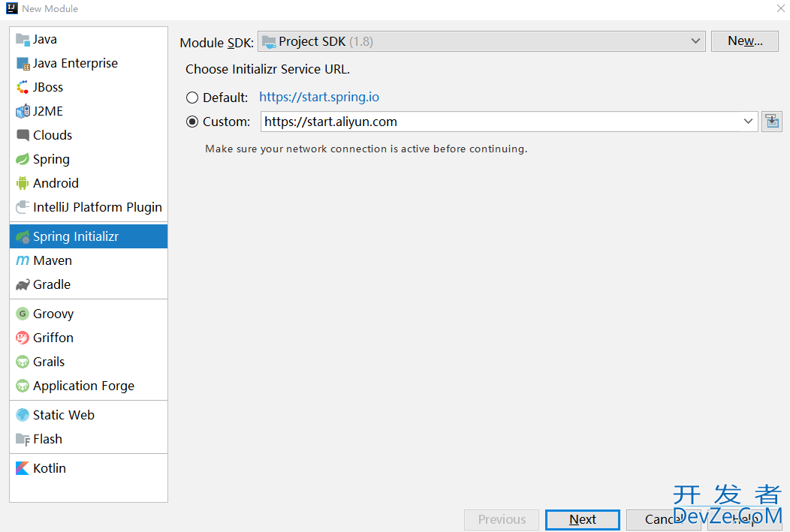Image resolution: width=790 pixels, height=532 pixels.
Task: Click the blue Maven m icon
Action: pyautogui.click(x=23, y=260)
